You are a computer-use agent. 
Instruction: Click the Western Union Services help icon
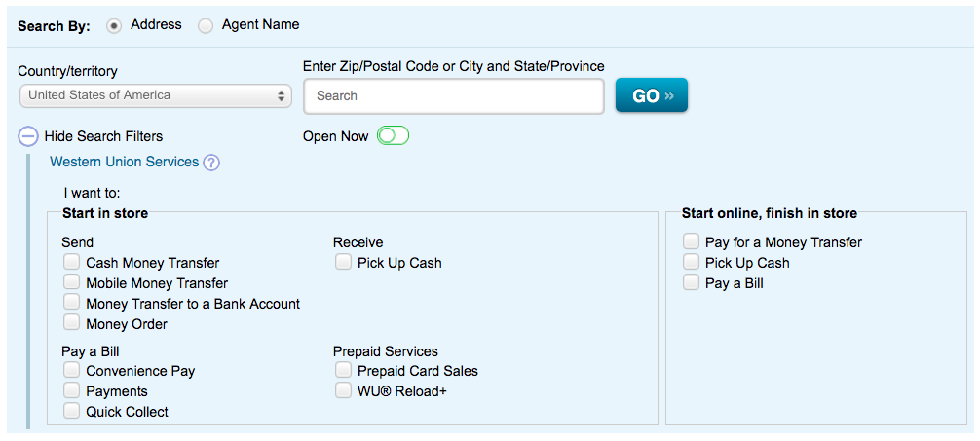(211, 163)
